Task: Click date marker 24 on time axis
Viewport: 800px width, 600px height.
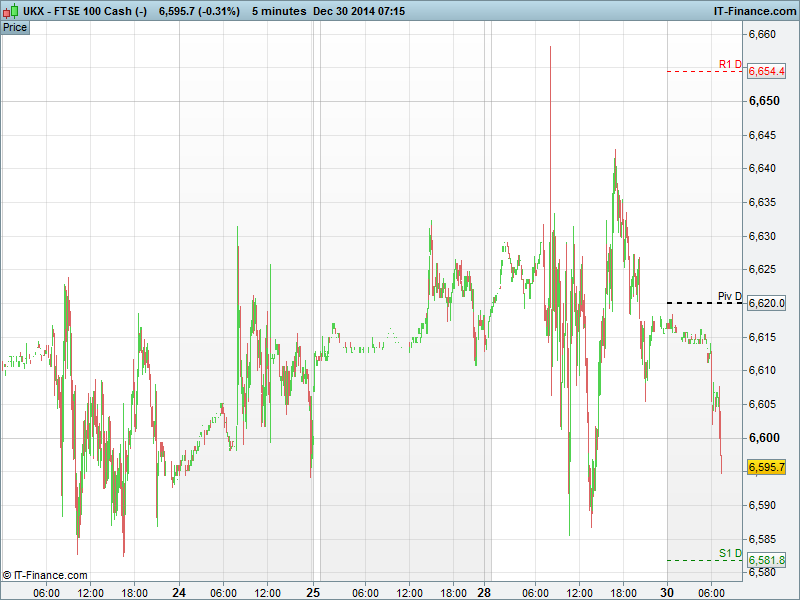Action: pos(180,592)
